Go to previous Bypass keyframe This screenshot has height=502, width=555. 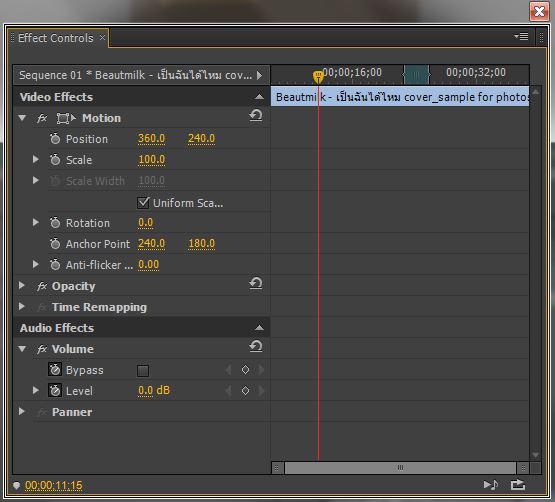click(229, 370)
